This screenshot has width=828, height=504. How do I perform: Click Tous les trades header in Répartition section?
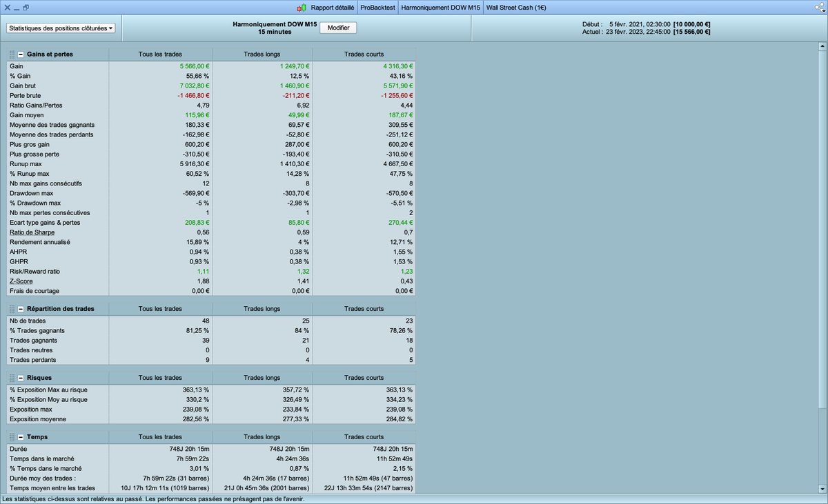(160, 308)
